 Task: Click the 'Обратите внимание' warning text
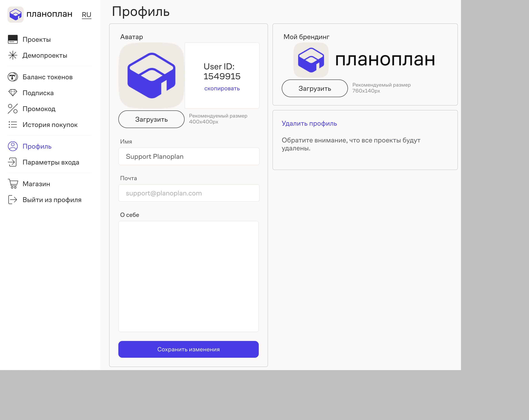[351, 144]
